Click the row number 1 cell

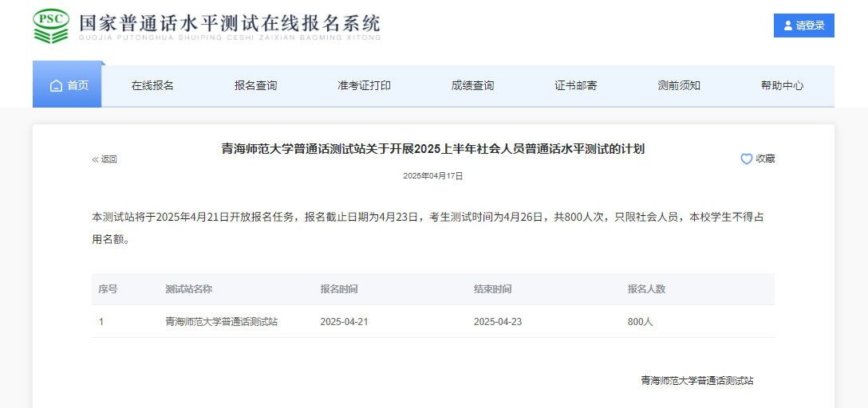coord(101,322)
